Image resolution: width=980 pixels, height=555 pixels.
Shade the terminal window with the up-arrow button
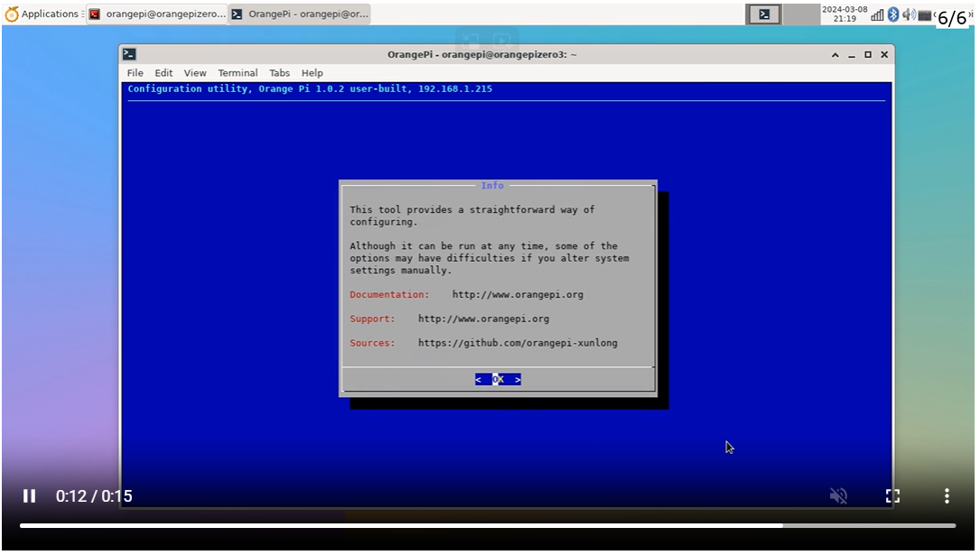[835, 55]
